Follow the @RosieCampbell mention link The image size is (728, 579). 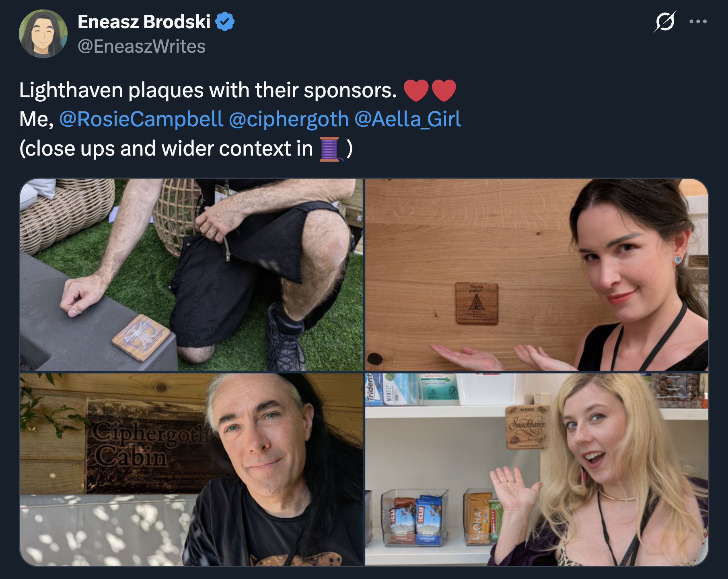coord(141,119)
